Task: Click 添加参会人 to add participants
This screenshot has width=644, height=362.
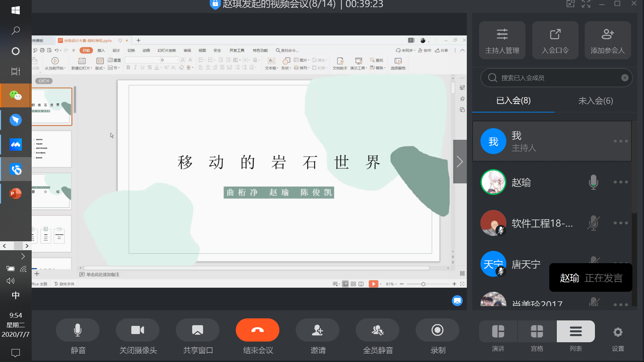Action: coord(608,40)
